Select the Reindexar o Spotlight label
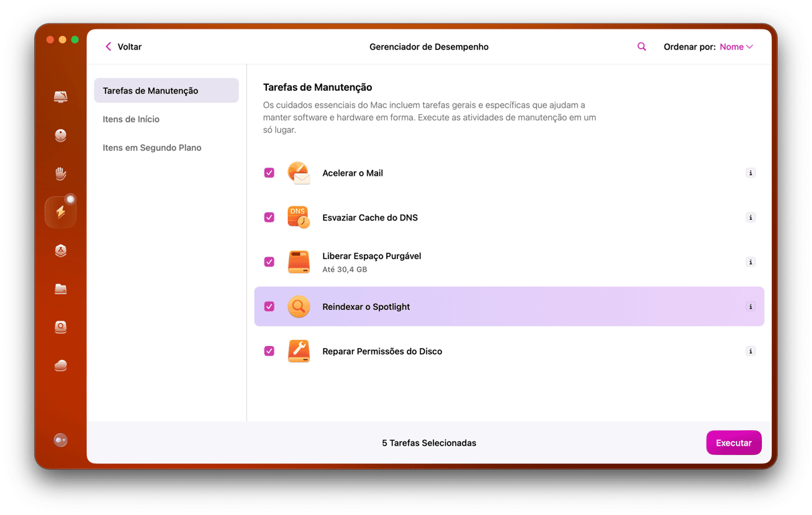The width and height of the screenshot is (812, 515). click(366, 307)
